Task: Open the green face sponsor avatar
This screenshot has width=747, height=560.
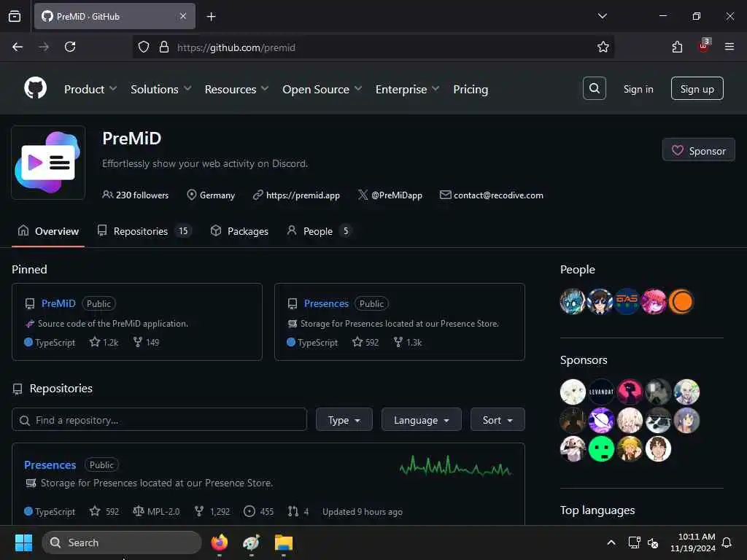Action: [601, 449]
